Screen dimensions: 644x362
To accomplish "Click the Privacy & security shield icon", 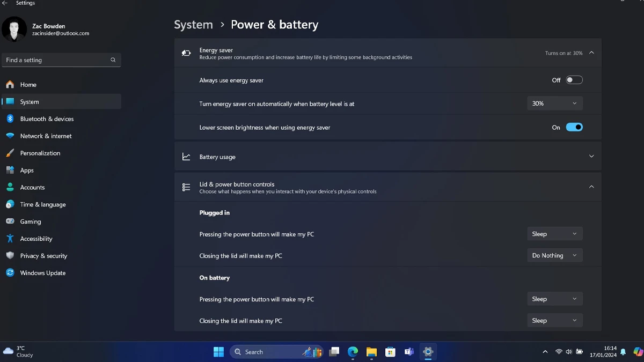I will [10, 256].
